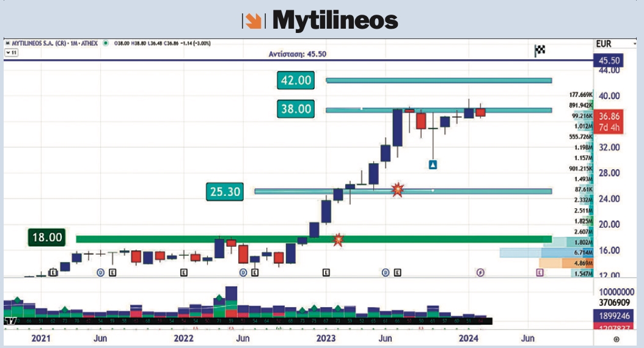
Task: Click the 3706909 volume value
Action: 614,303
